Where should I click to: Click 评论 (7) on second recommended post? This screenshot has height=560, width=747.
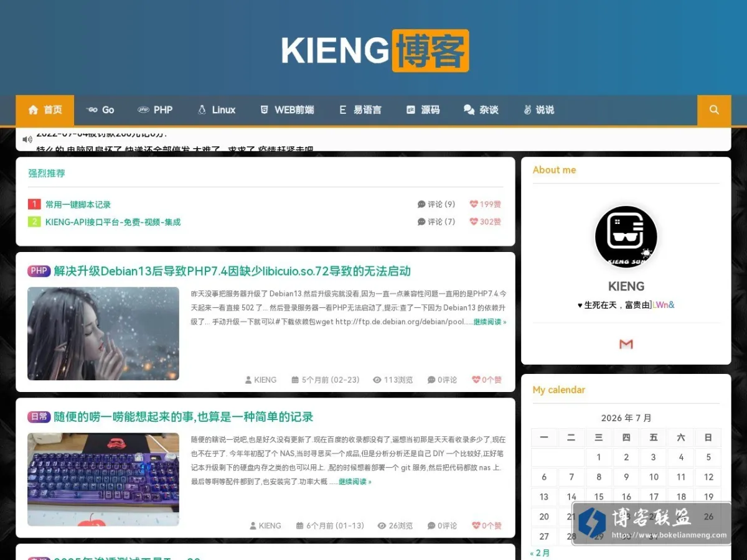pyautogui.click(x=436, y=222)
